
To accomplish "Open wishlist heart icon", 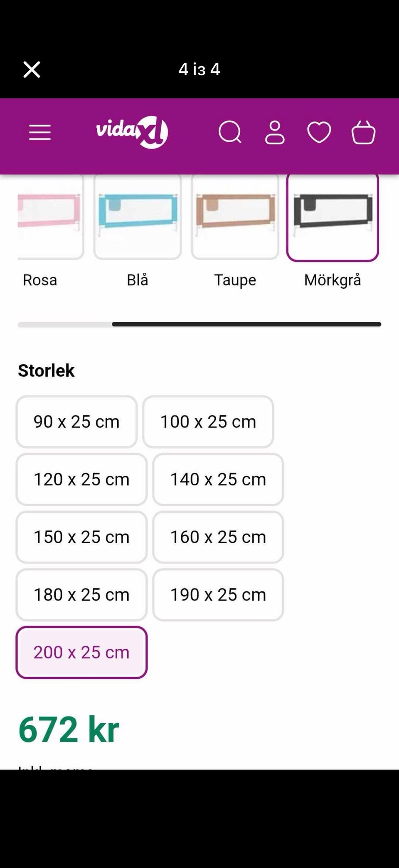I will click(x=319, y=133).
